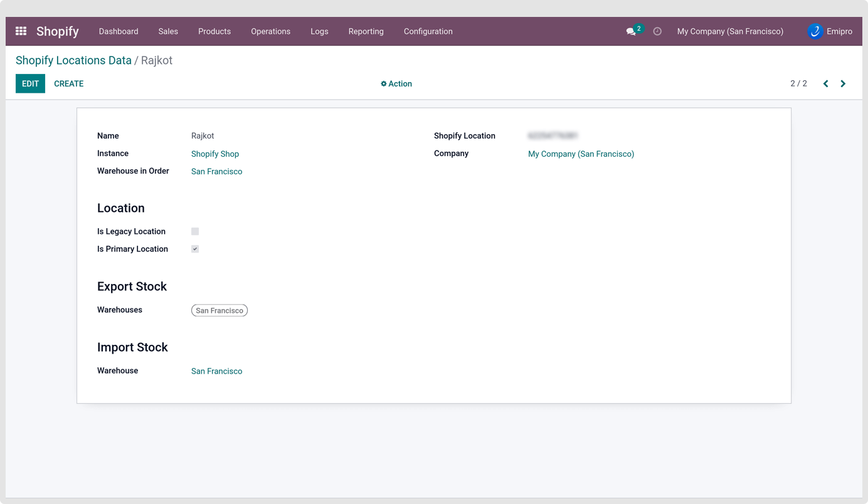Image resolution: width=868 pixels, height=504 pixels.
Task: Toggle the Is Primary Location checkbox
Action: click(195, 249)
